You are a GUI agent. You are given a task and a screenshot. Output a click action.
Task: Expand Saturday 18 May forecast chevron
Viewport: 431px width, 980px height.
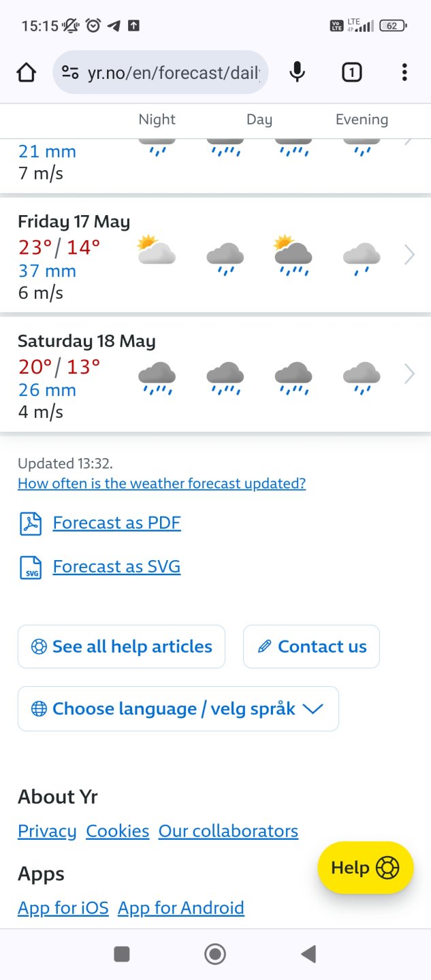pyautogui.click(x=409, y=374)
